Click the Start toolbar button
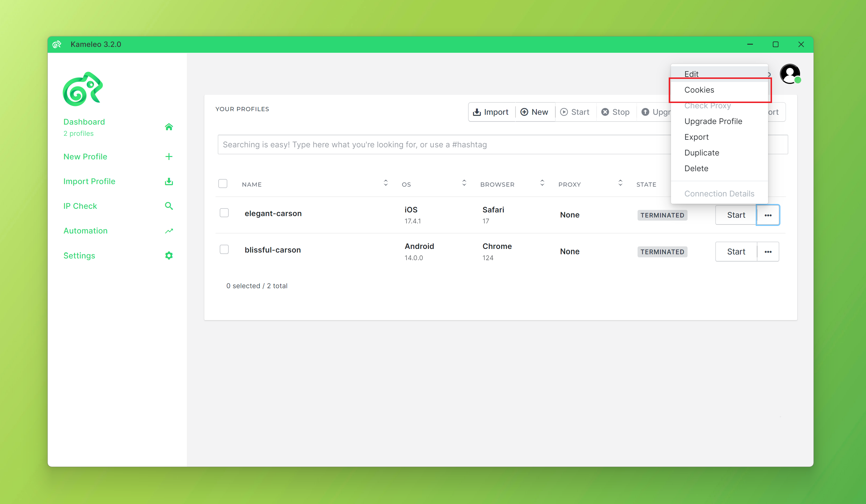Image resolution: width=866 pixels, height=504 pixels. 575,112
